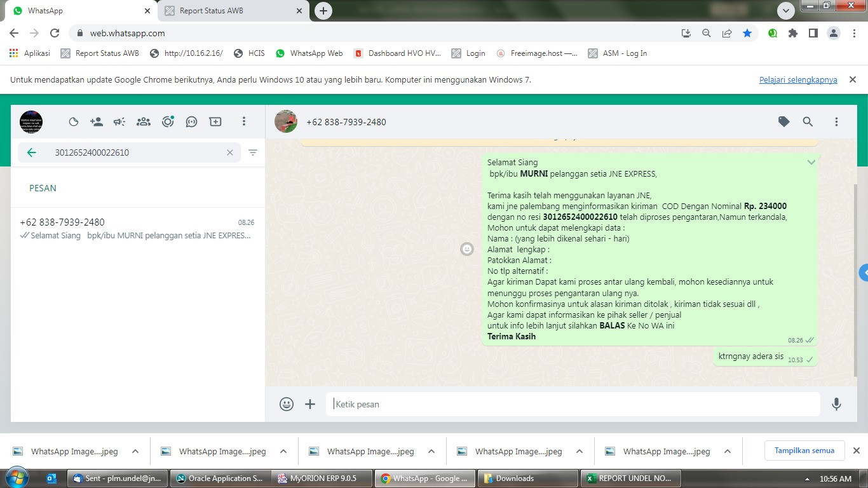868x488 pixels.
Task: Open contact info for +62 838-7939-2480 in header
Action: (x=346, y=122)
